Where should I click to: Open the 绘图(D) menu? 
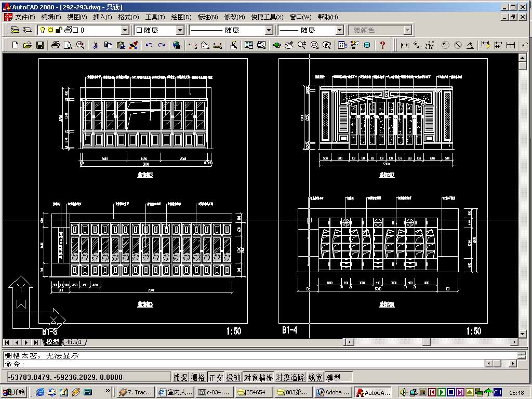[181, 17]
